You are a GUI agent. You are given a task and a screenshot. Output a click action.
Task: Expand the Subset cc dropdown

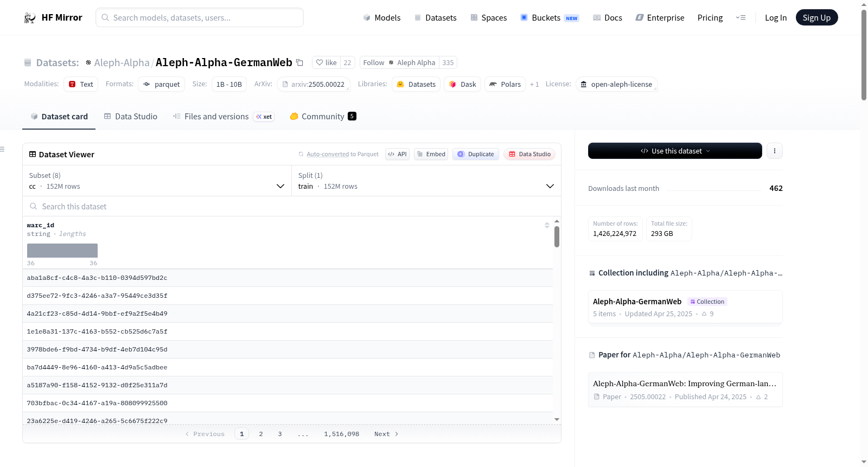click(x=157, y=181)
